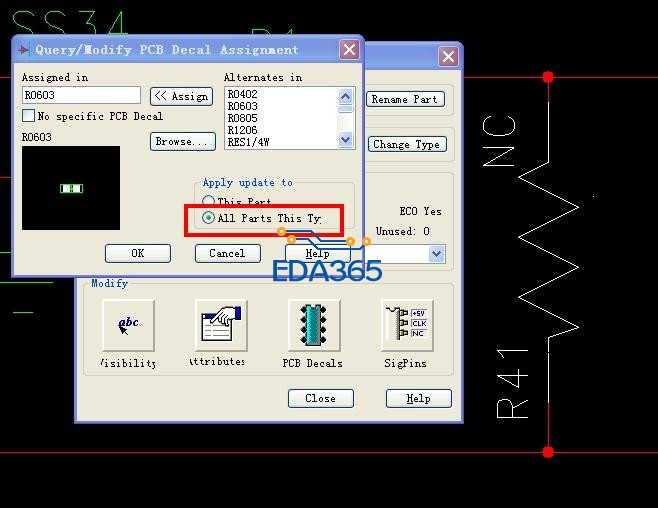Choose R0603 in the alternates list
This screenshot has width=658, height=508.
tap(243, 106)
